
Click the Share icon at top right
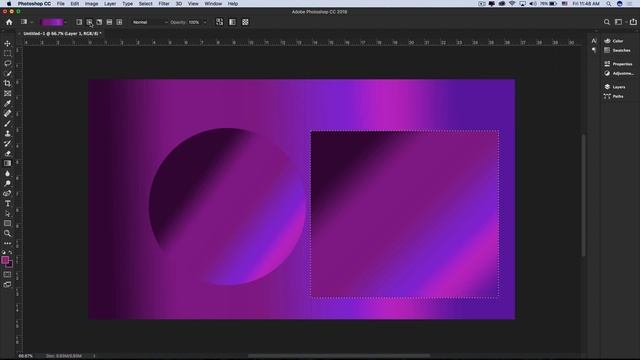coord(633,22)
